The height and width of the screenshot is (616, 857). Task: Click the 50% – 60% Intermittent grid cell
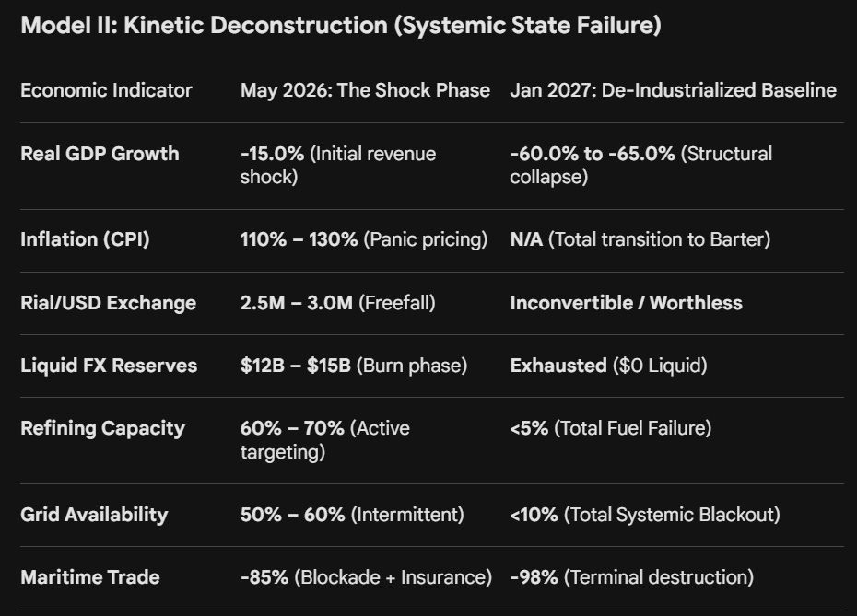(352, 515)
